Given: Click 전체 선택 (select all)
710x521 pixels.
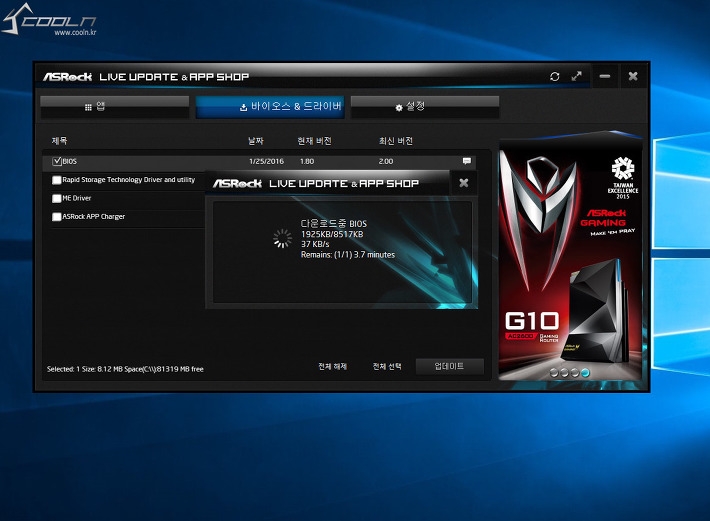Looking at the screenshot, I should click(x=387, y=366).
